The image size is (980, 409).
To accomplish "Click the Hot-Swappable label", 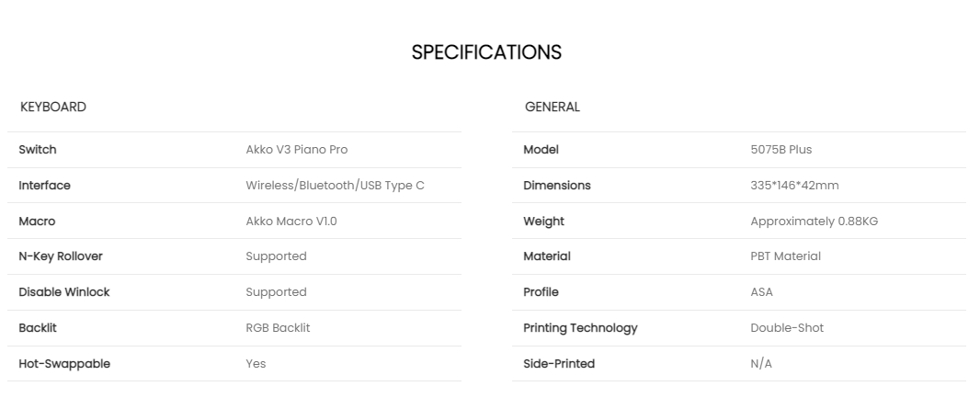I will [64, 363].
